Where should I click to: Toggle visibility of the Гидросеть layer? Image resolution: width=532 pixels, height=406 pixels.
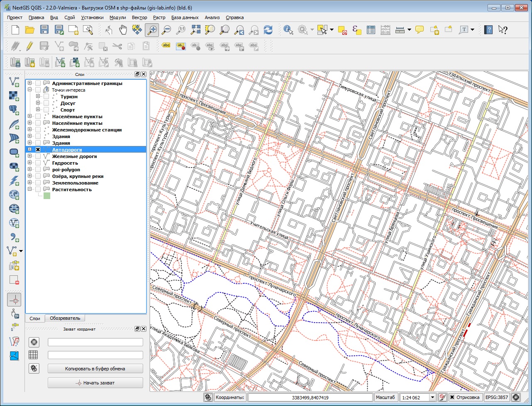tap(37, 163)
